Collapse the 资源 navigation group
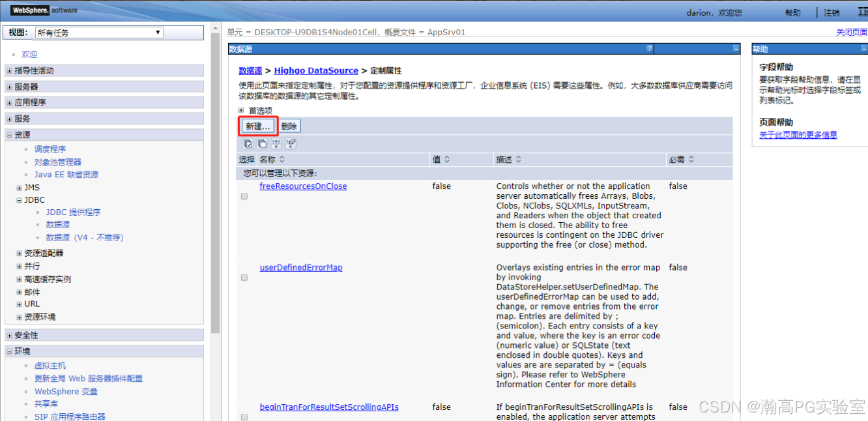The height and width of the screenshot is (421, 868). pos(9,135)
